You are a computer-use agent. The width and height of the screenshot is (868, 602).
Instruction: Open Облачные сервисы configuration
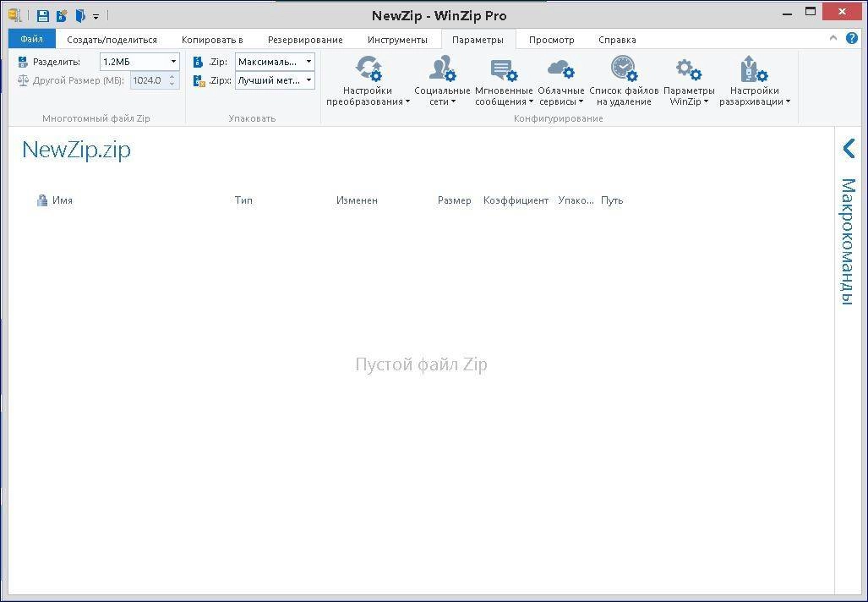[561, 81]
